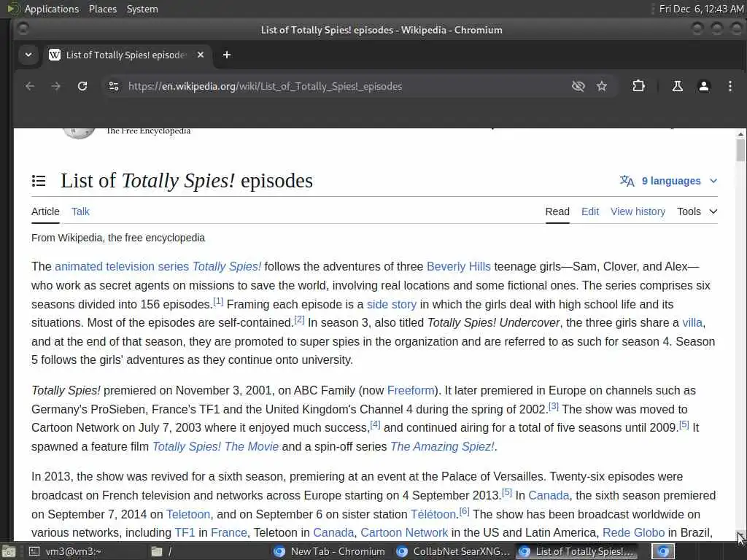Screen dimensions: 747x560
Task: Click citation reference [6]
Action: coord(464,511)
